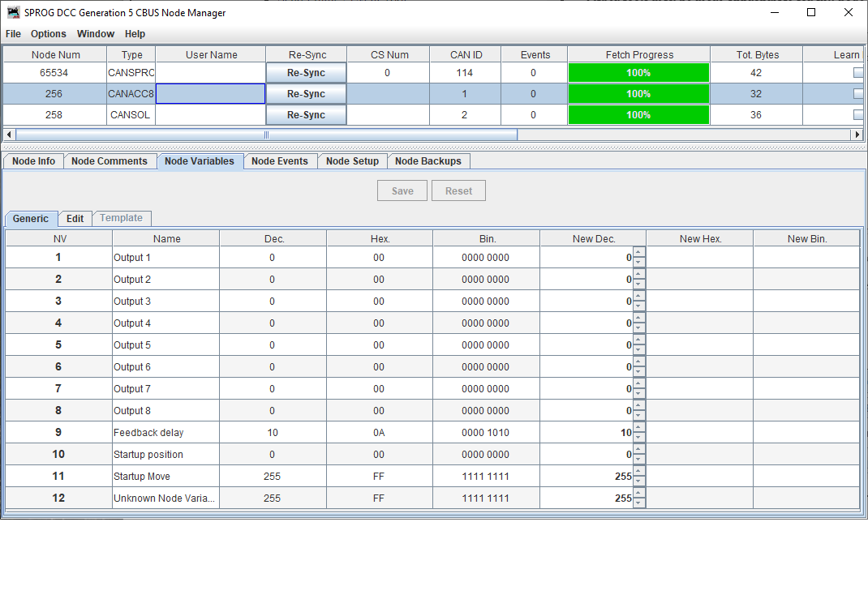The width and height of the screenshot is (868, 599).
Task: Increment the Feedback delay New Dec spinner
Action: (x=638, y=429)
